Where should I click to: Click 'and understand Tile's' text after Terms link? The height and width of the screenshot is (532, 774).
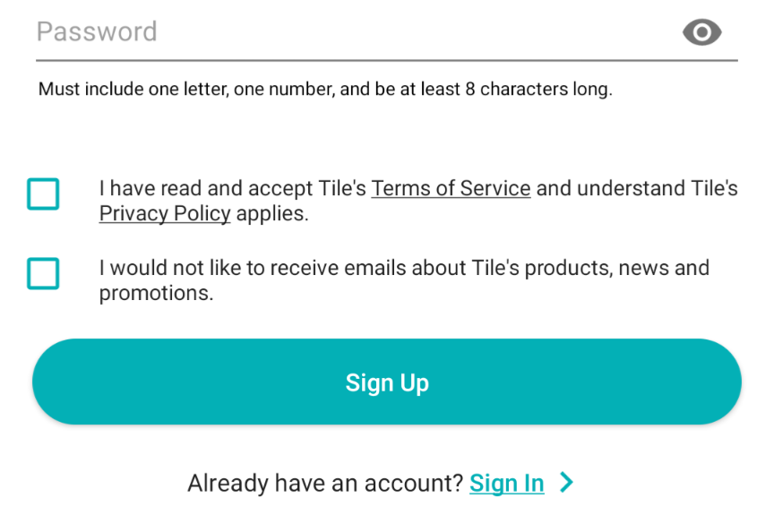click(x=637, y=188)
